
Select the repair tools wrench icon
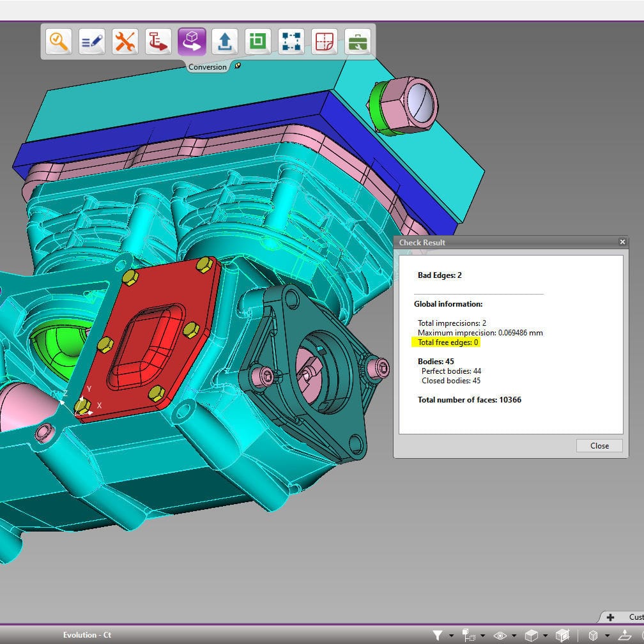click(124, 42)
